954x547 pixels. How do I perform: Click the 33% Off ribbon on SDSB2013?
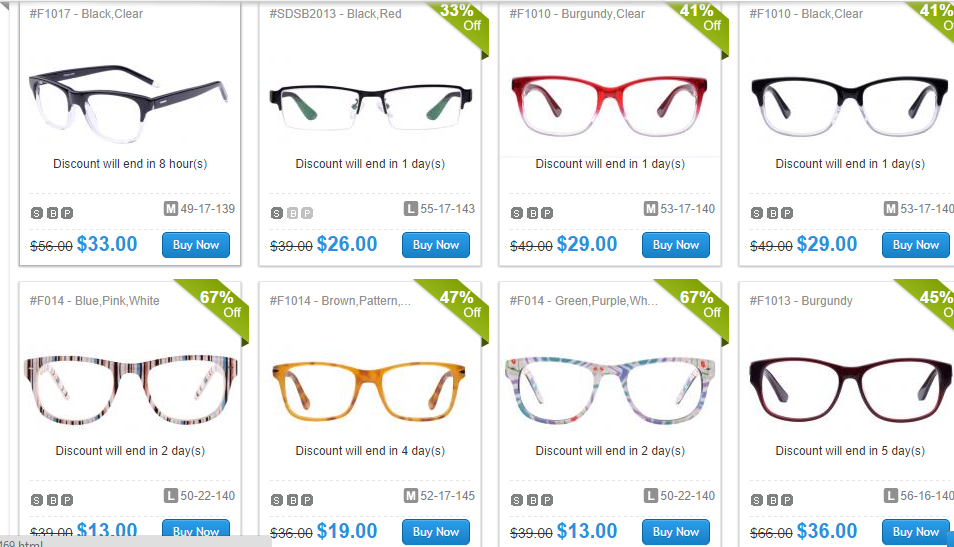tap(462, 24)
